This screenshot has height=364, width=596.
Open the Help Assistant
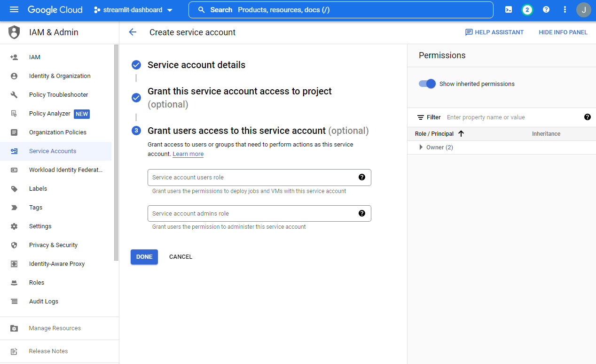494,32
